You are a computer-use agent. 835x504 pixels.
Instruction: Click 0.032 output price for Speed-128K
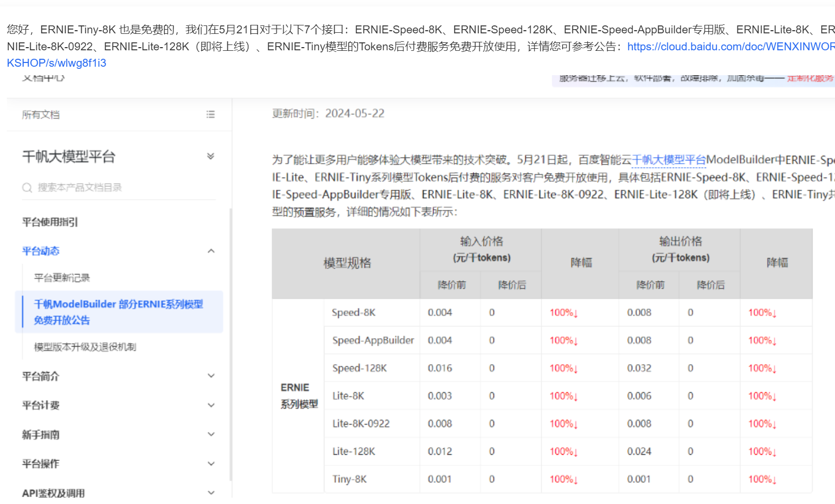click(x=639, y=368)
